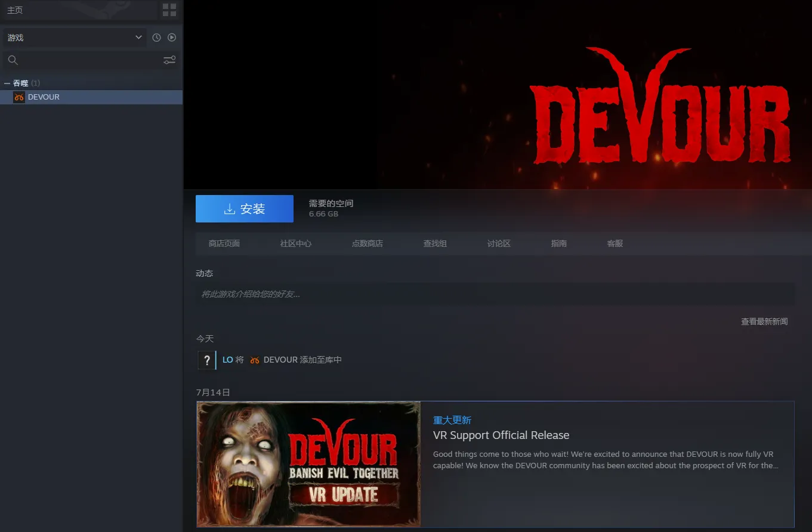This screenshot has width=812, height=532.
Task: Open the 商店页面 tab
Action: coord(224,243)
